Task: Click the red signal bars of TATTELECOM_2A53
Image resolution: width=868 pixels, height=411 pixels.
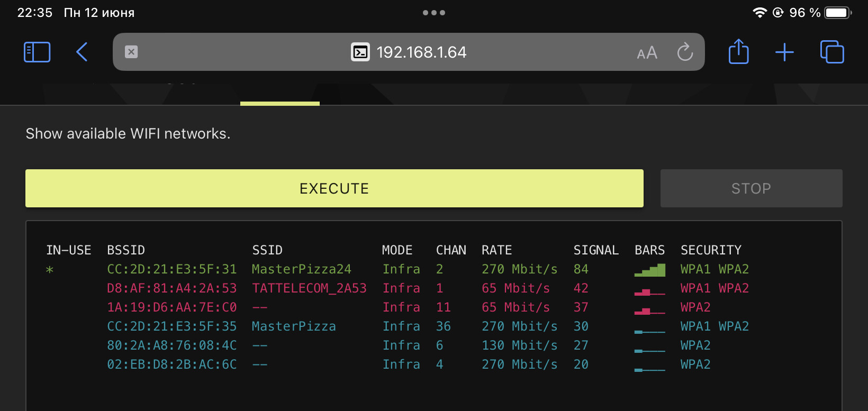Action: 650,291
